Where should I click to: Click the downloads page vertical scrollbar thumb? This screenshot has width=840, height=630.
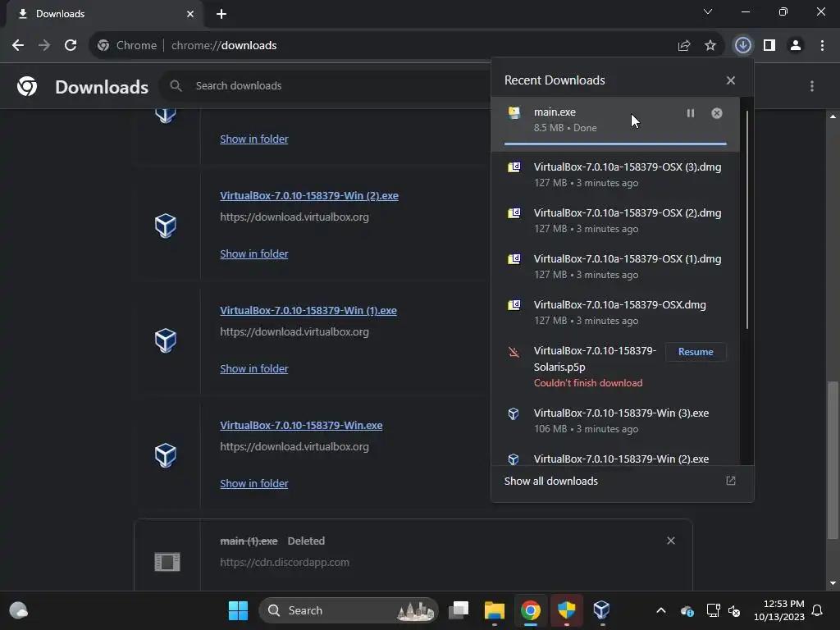click(x=833, y=459)
